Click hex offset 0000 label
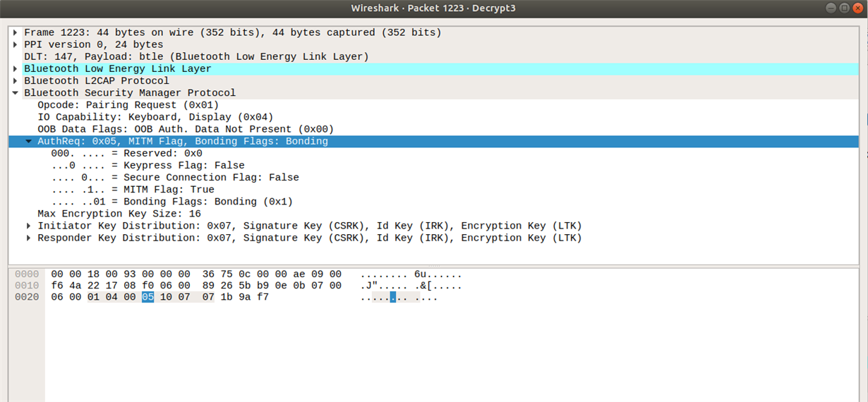This screenshot has width=868, height=402. point(27,274)
